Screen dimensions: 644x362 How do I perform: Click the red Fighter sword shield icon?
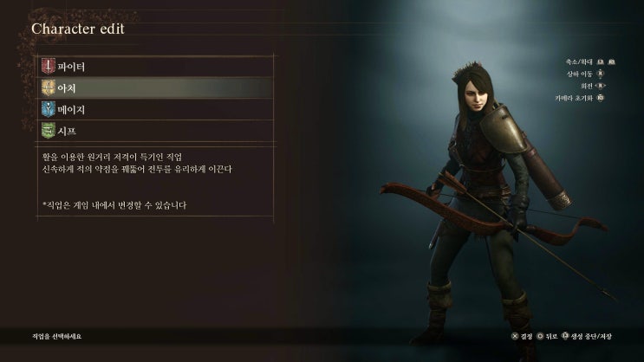tap(48, 66)
